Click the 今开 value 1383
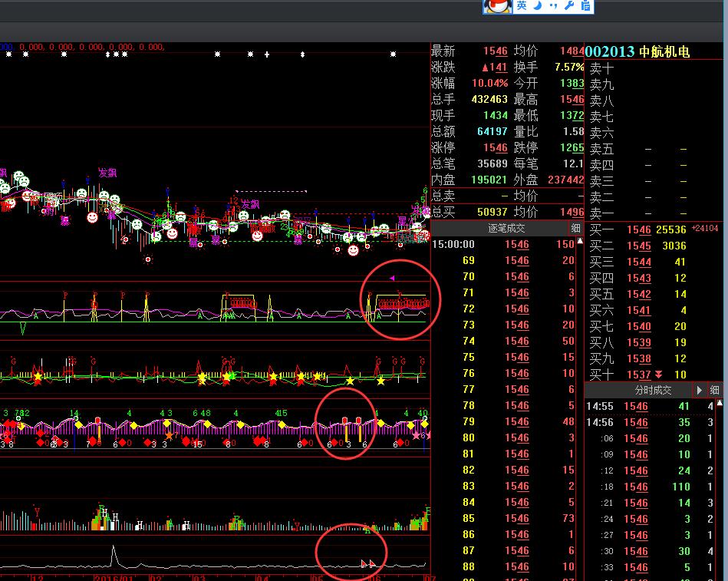This screenshot has height=581, width=728. tap(572, 84)
